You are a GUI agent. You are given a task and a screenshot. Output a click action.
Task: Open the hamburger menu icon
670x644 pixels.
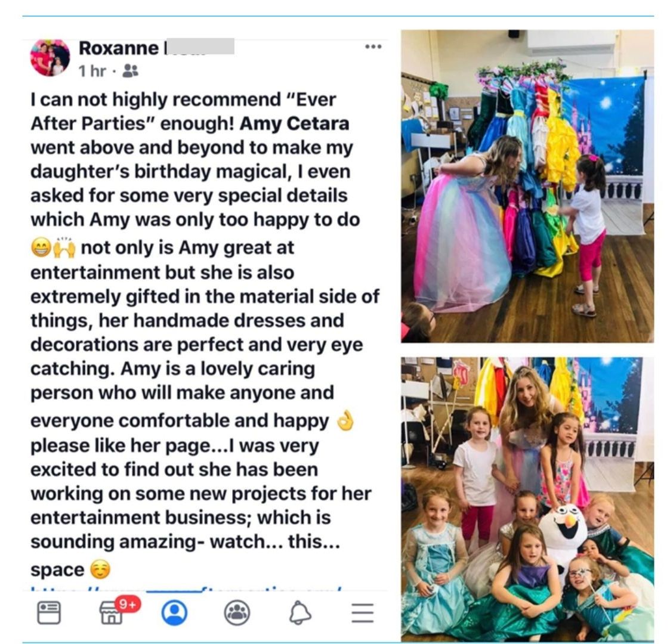click(363, 613)
